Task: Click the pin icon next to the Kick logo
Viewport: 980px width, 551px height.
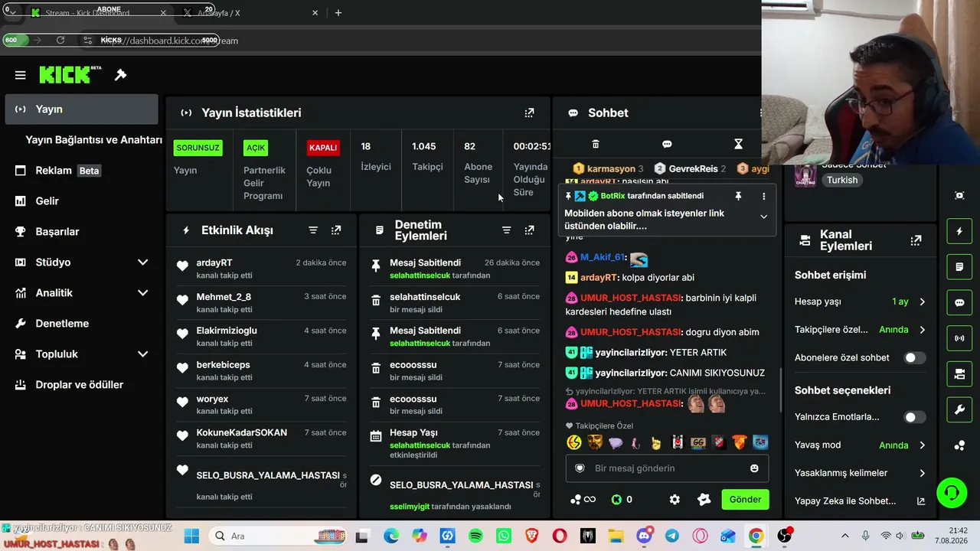Action: [x=120, y=75]
